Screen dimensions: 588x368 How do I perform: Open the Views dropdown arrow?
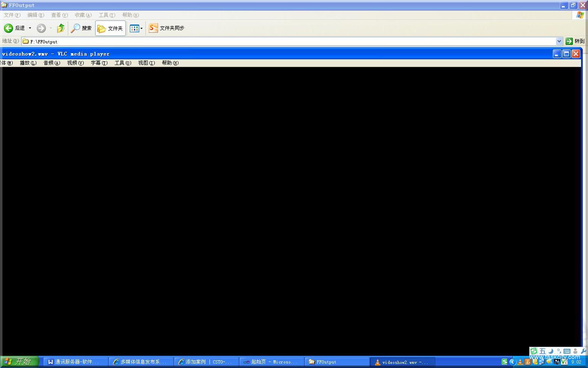point(142,28)
